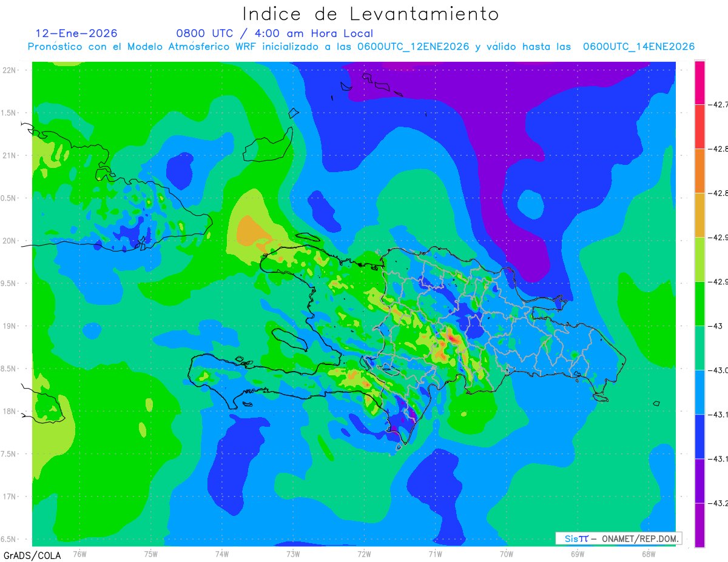Click the '72W' longitude label
Screen dimensions: 728x562
pyautogui.click(x=364, y=554)
